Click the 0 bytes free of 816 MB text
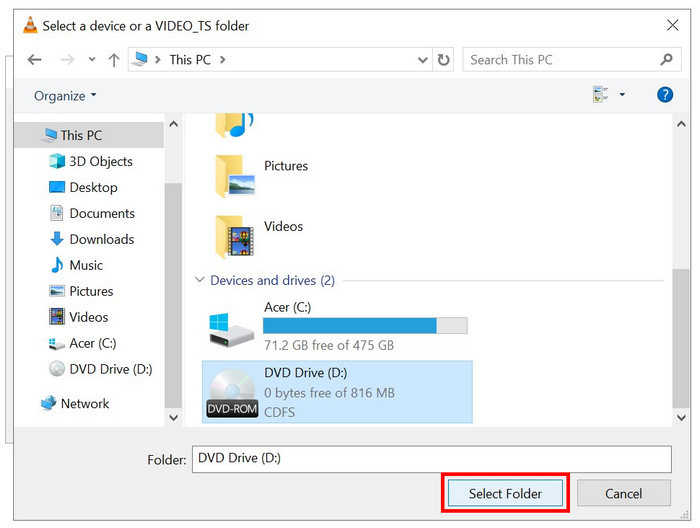 [x=329, y=393]
